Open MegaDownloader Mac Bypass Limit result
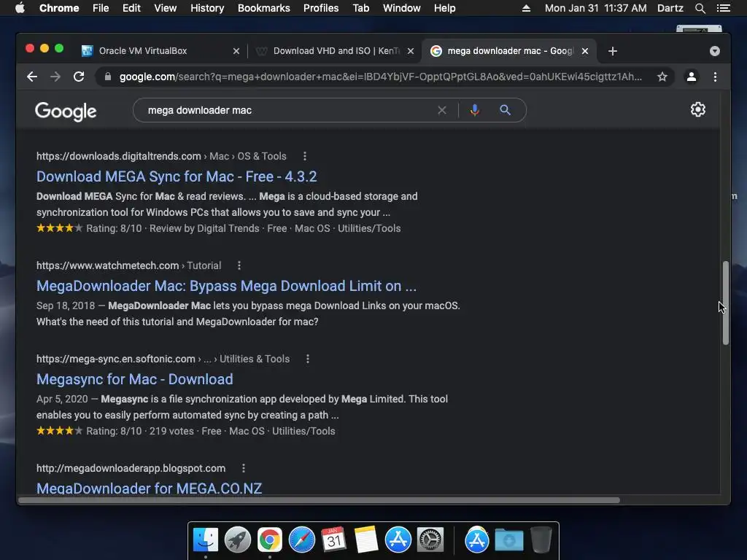The height and width of the screenshot is (560, 747). [226, 286]
